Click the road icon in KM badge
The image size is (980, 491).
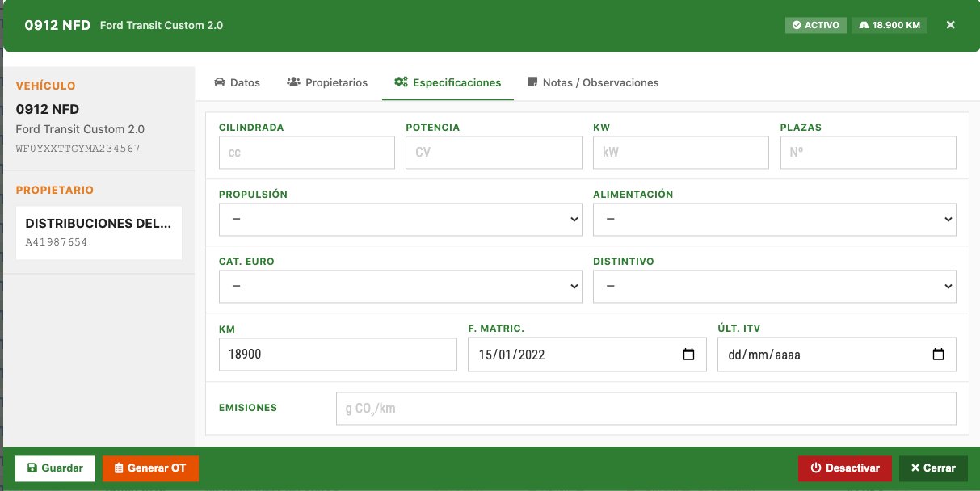pyautogui.click(x=864, y=25)
